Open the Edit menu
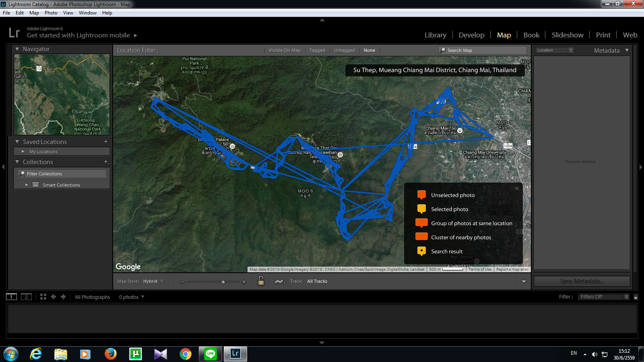Image resolution: width=644 pixels, height=362 pixels. click(20, 13)
